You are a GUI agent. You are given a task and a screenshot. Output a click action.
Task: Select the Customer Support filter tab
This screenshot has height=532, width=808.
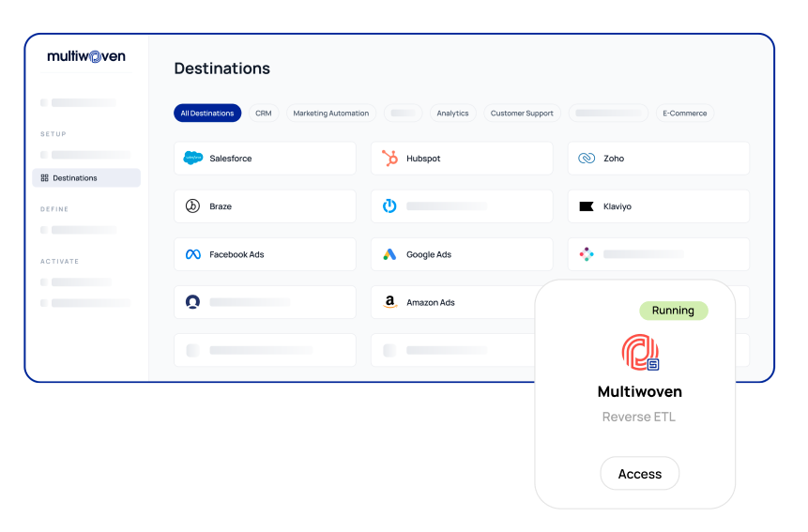522,113
